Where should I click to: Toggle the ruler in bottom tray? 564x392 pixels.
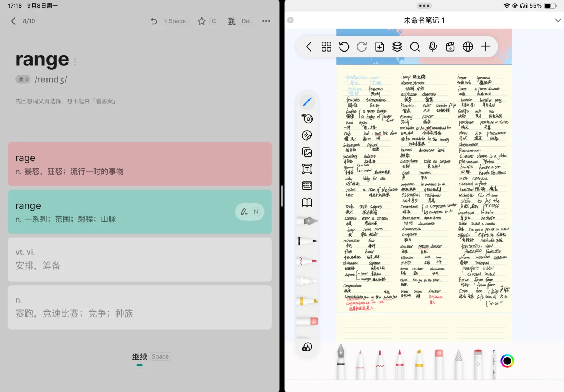click(494, 365)
